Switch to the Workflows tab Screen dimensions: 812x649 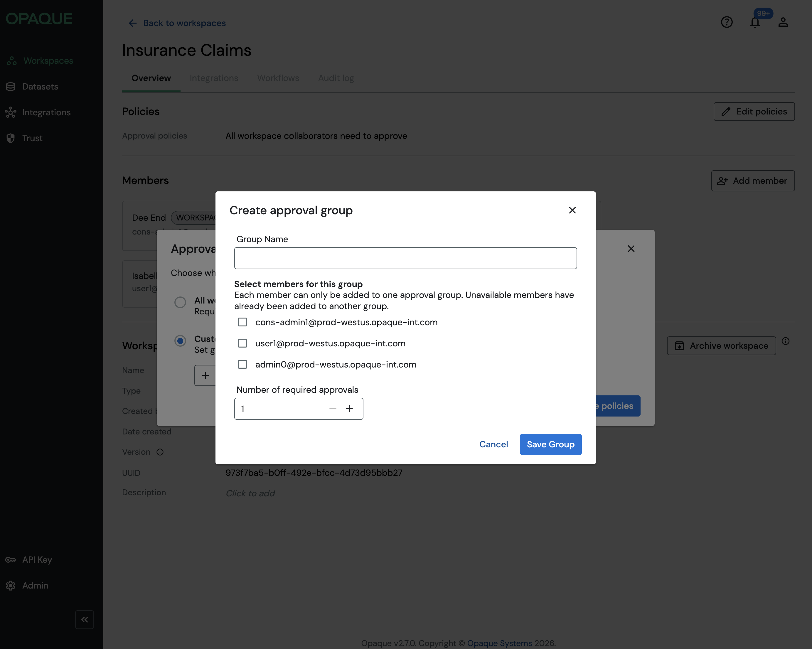click(278, 78)
